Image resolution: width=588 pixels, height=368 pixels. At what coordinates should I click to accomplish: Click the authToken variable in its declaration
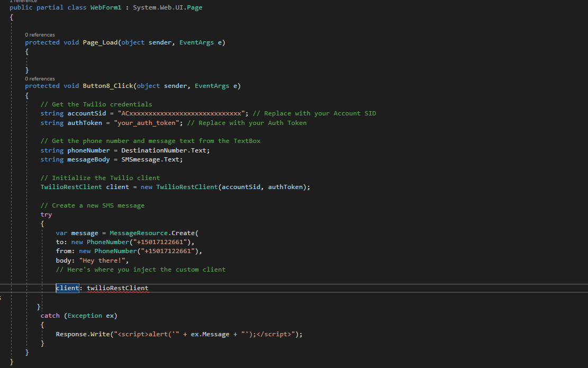[x=85, y=123]
